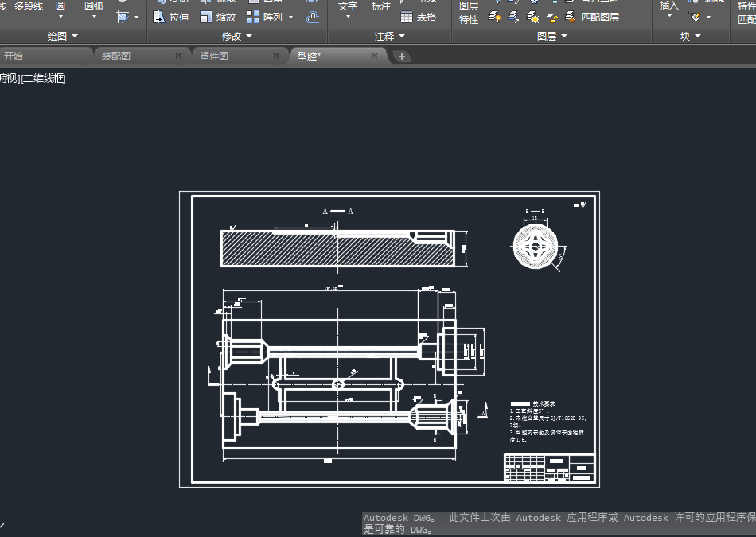
Task: Open the 开始 start tab
Action: coord(14,56)
